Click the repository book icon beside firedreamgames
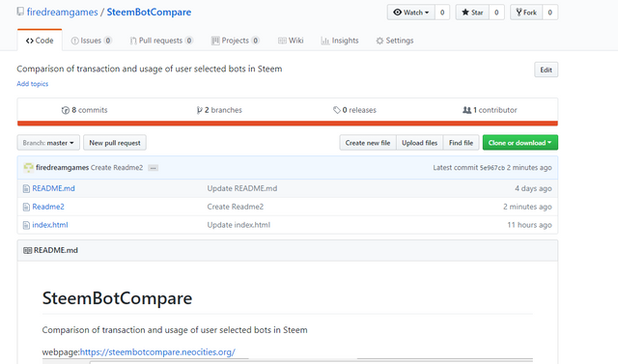 pyautogui.click(x=20, y=12)
